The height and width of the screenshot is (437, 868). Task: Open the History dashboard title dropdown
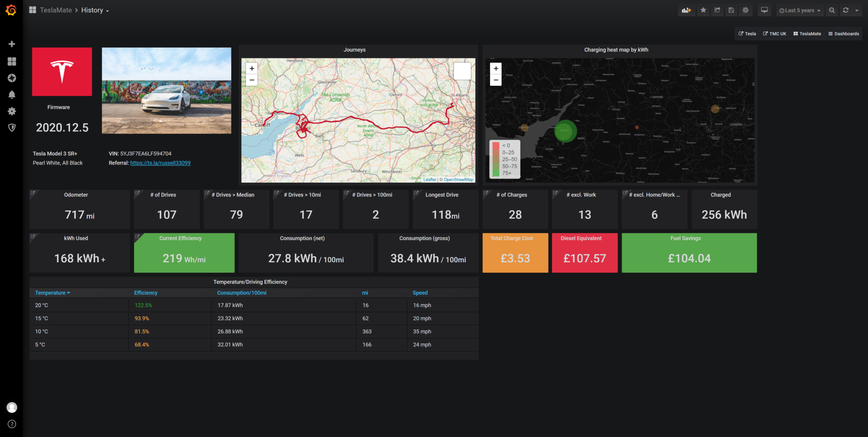pos(95,10)
